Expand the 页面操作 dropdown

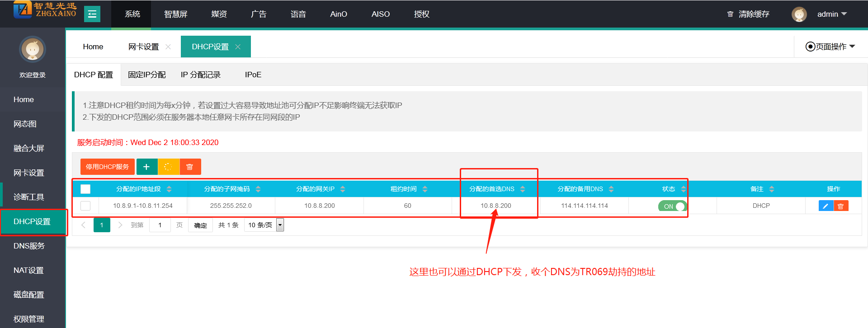tap(830, 47)
